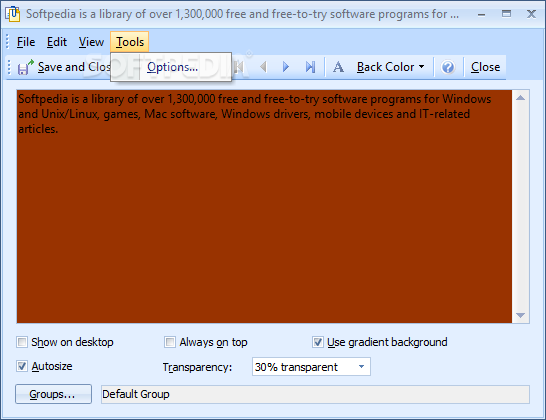Screen dimensions: 546x420
Task: Enable Always on top checkbox
Action: (x=170, y=342)
